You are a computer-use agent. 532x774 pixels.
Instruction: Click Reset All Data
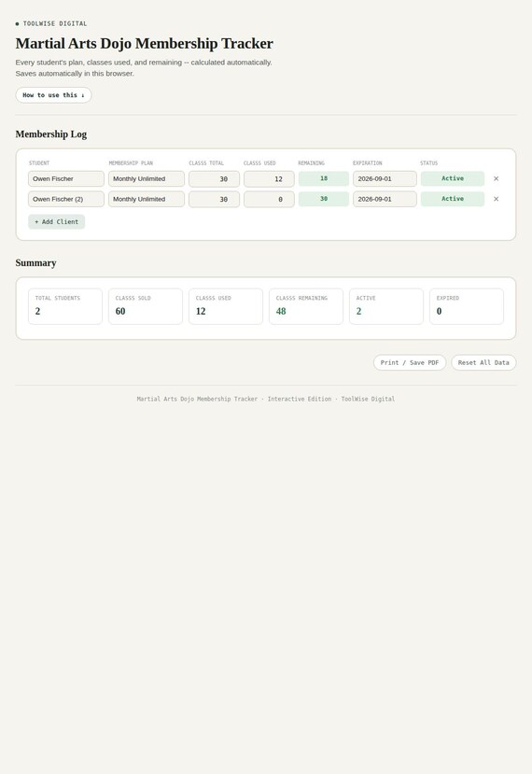click(x=483, y=362)
